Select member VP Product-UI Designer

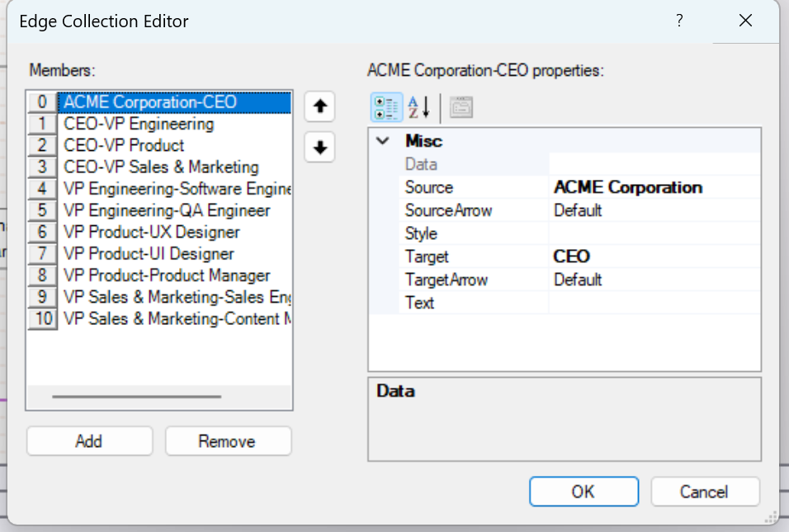(175, 253)
